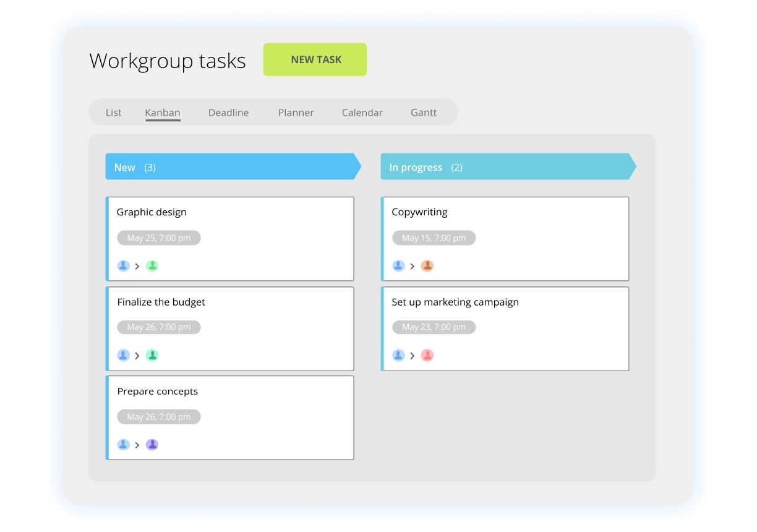The image size is (757, 532).
Task: Click red assignee avatar on marketing campaign card
Action: coord(427,355)
